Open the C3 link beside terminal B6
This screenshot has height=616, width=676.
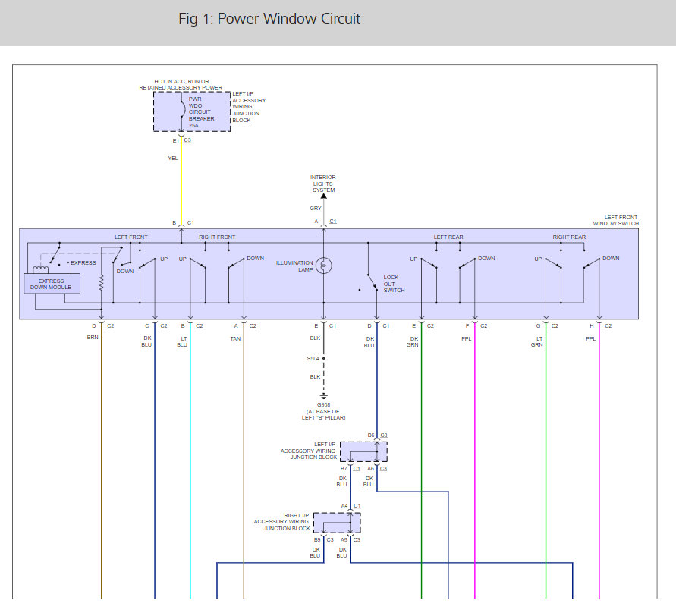pos(384,435)
